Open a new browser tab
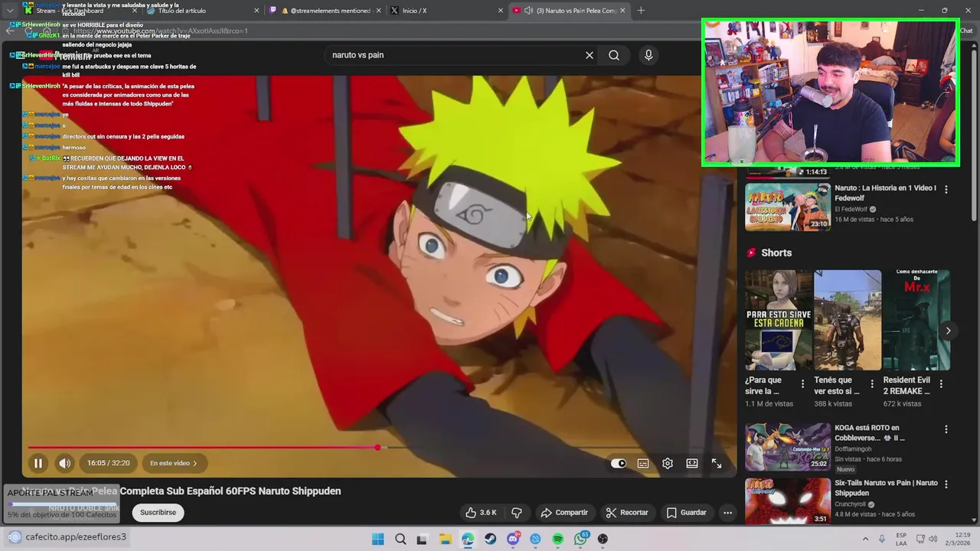This screenshot has width=980, height=551. pos(641,11)
